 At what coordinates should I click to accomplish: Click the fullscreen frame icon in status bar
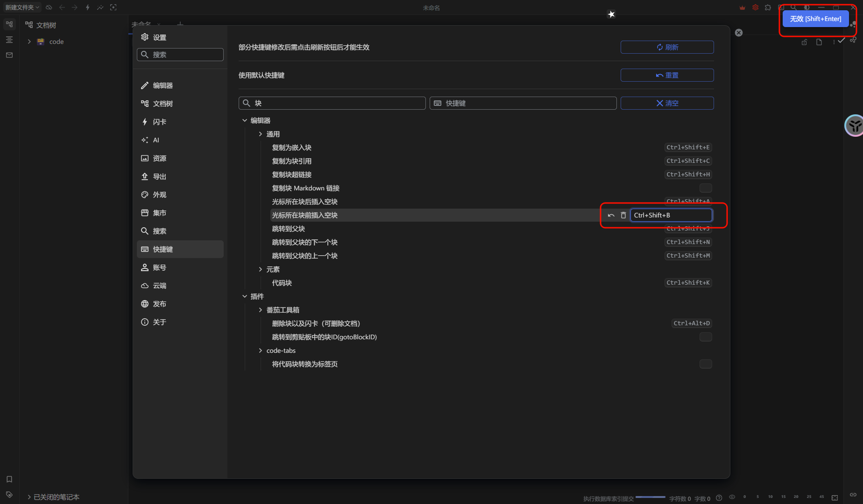click(x=835, y=498)
